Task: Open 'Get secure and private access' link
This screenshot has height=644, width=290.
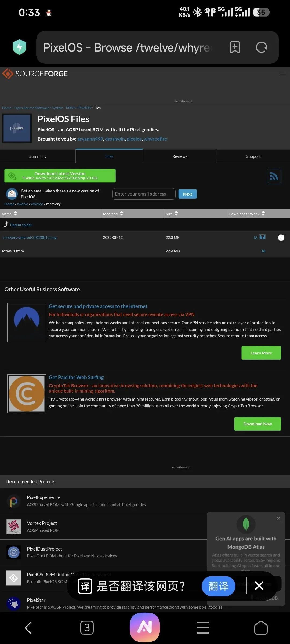Action: click(98, 306)
